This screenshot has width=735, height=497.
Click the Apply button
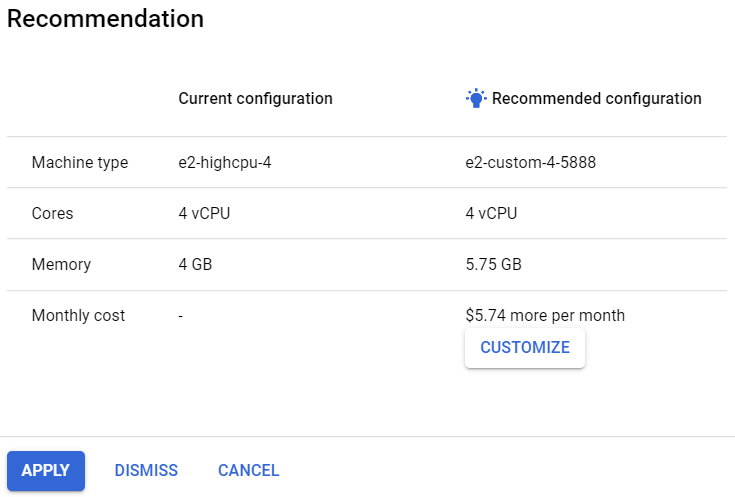click(46, 471)
